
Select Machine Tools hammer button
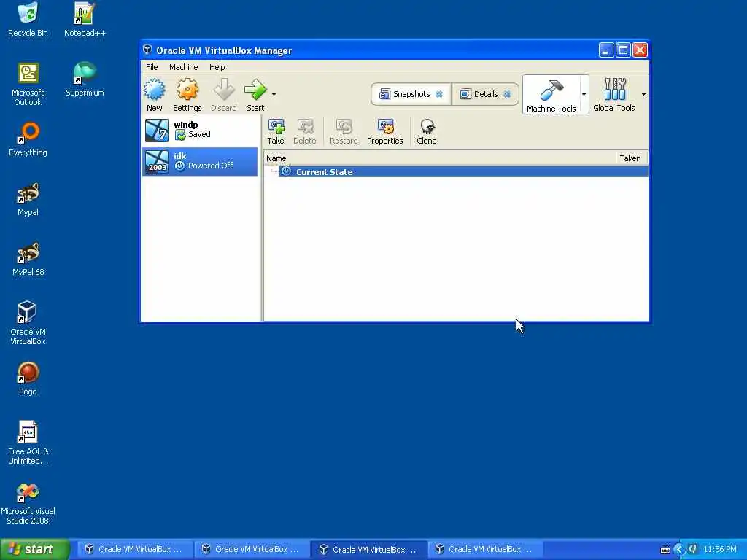coord(551,95)
